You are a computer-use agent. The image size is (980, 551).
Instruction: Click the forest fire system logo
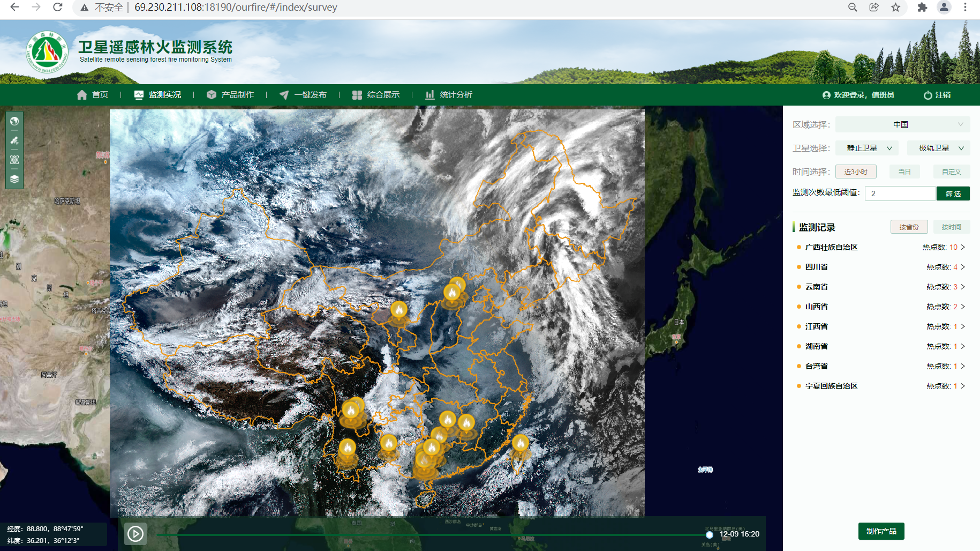pos(47,52)
